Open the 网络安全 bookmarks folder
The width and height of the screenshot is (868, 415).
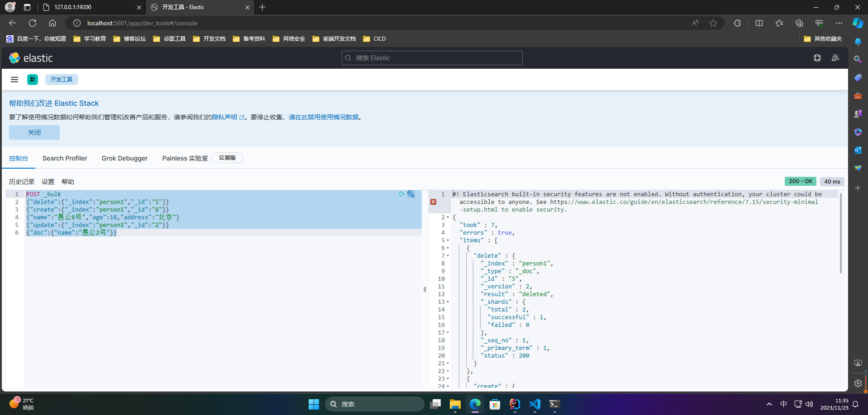(x=289, y=39)
